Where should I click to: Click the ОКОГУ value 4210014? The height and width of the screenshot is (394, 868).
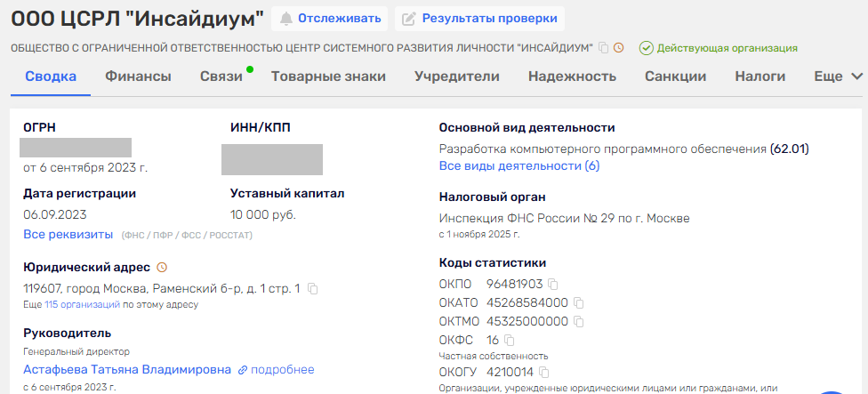[510, 372]
